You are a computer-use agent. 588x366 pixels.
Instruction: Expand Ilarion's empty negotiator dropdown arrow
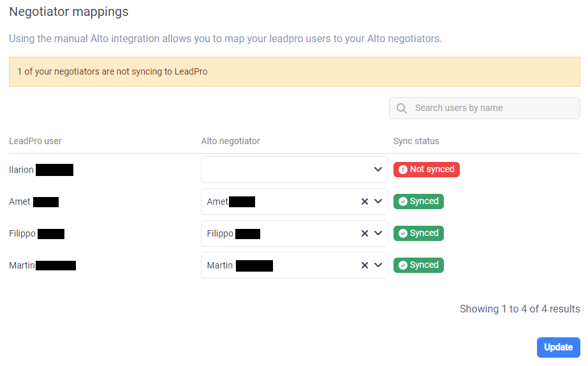click(378, 170)
